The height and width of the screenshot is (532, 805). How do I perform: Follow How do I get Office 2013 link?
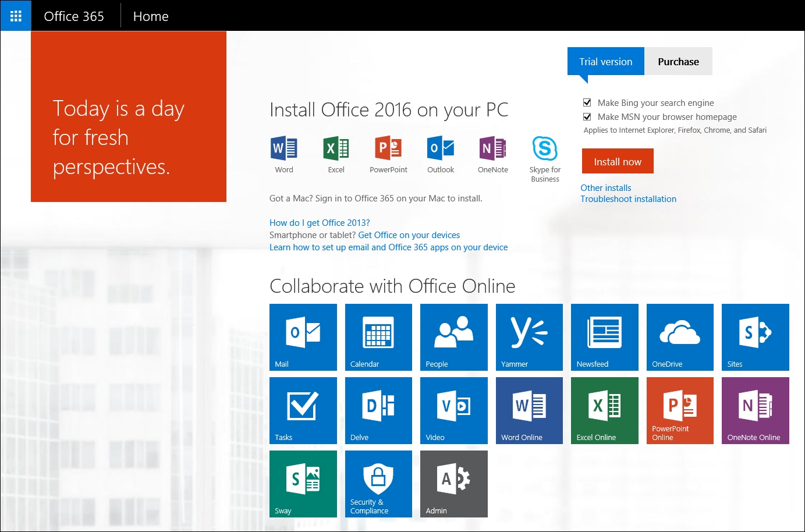(x=320, y=222)
